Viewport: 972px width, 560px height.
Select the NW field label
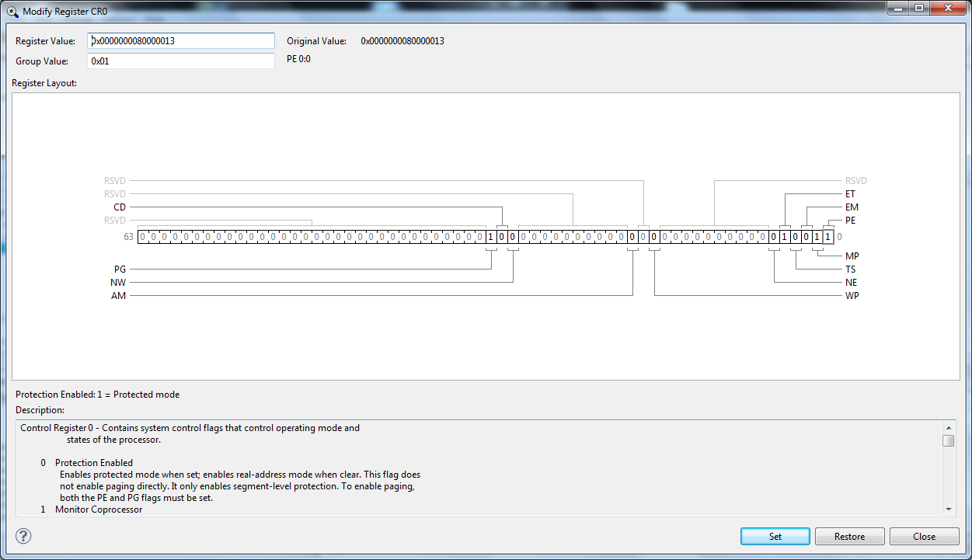point(118,283)
